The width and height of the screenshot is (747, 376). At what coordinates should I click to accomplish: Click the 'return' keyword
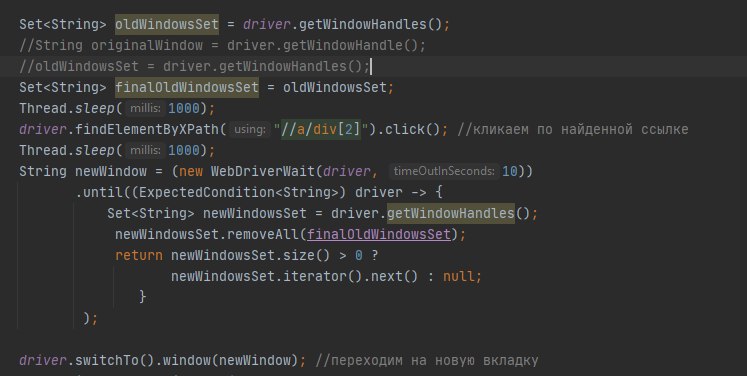[x=139, y=255]
